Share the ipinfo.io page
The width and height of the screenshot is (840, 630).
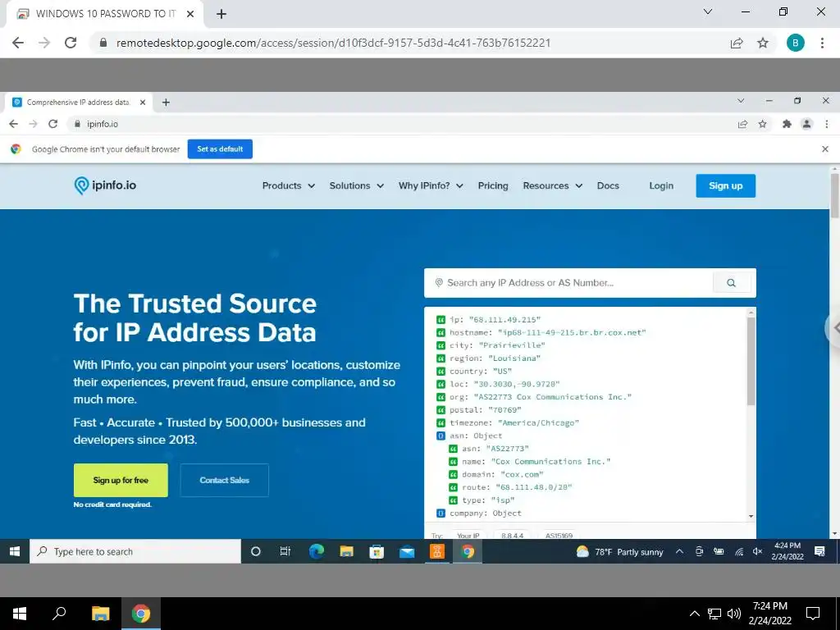coord(742,125)
